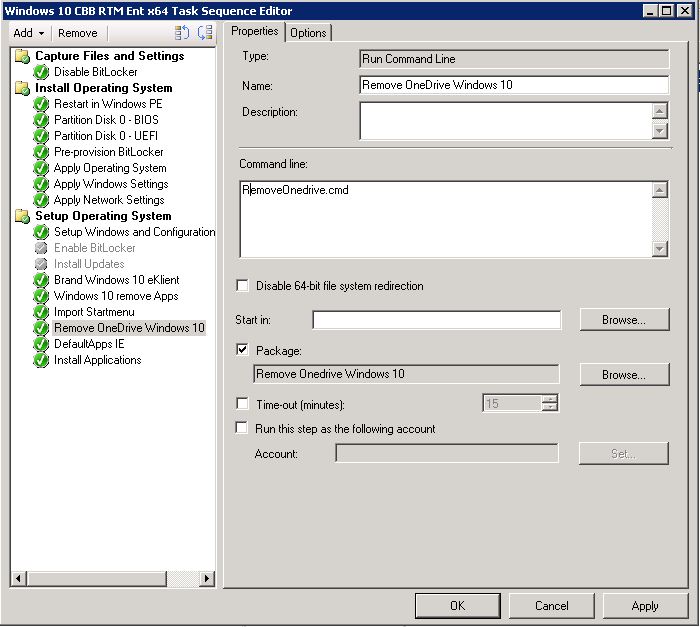
Task: Enable Disable 64-bit file system redirection checkbox
Action: coord(242,286)
